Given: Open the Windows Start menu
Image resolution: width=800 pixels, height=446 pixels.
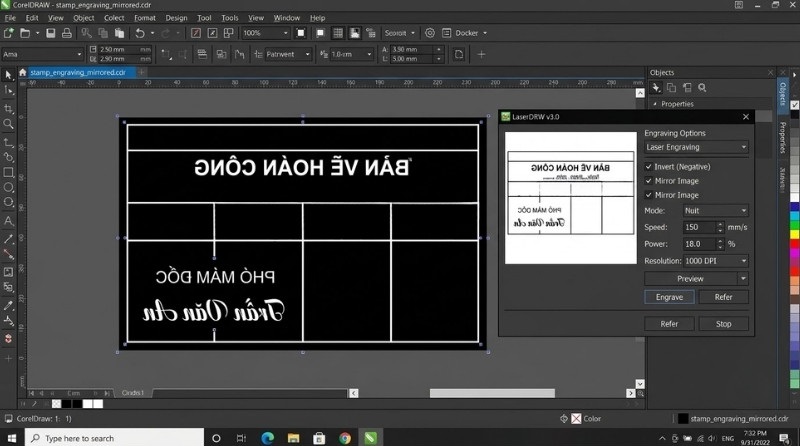Looking at the screenshot, I should [12, 438].
